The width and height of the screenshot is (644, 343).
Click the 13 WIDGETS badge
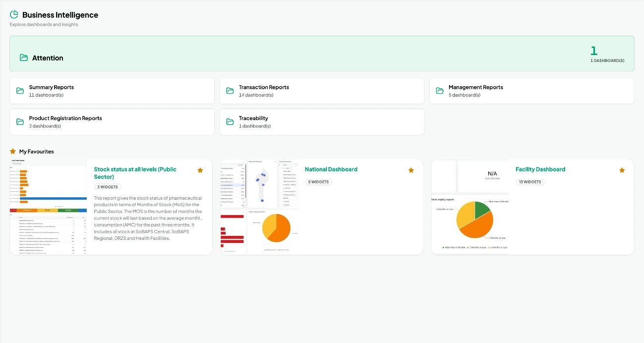(530, 182)
